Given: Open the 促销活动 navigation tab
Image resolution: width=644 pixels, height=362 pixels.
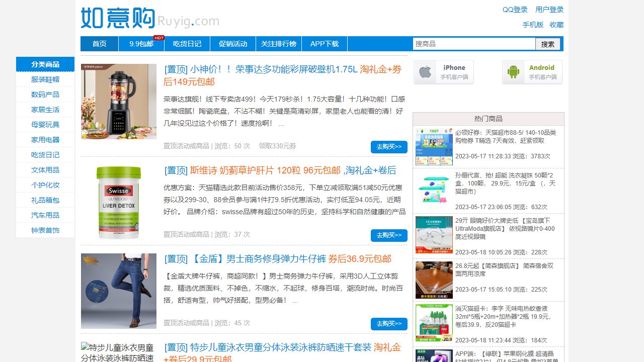Looking at the screenshot, I should pos(233,44).
